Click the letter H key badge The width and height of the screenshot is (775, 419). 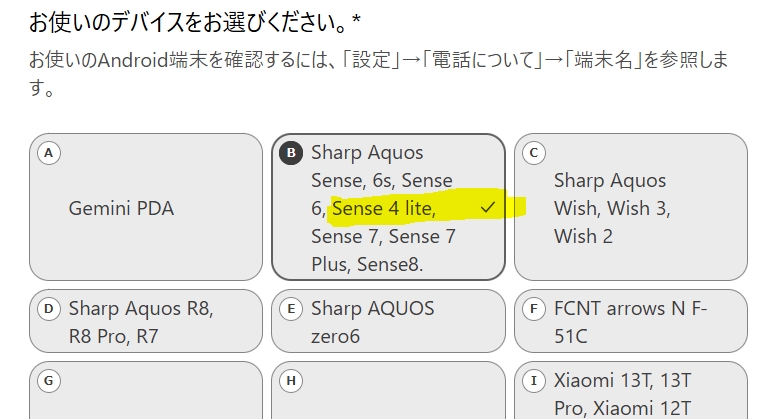coord(290,381)
